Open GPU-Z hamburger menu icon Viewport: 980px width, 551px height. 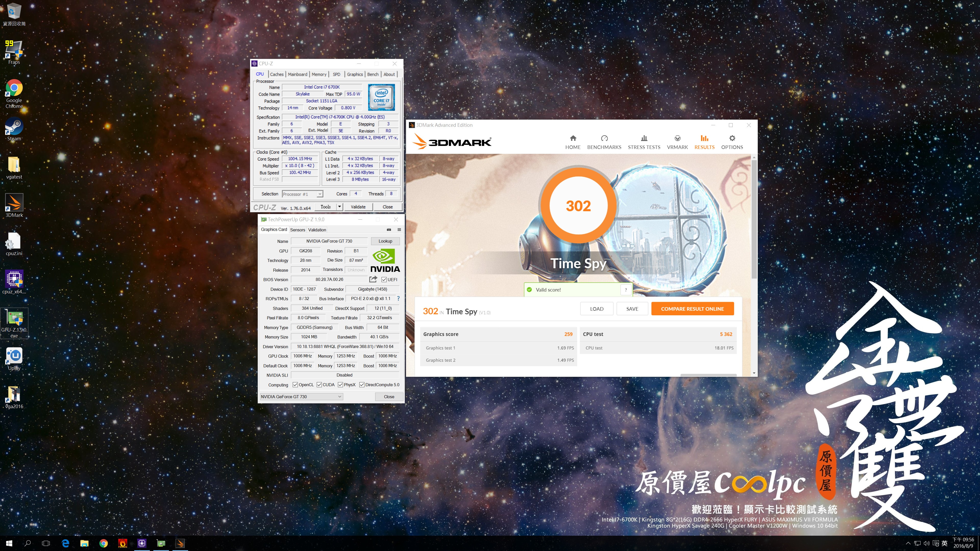coord(399,230)
